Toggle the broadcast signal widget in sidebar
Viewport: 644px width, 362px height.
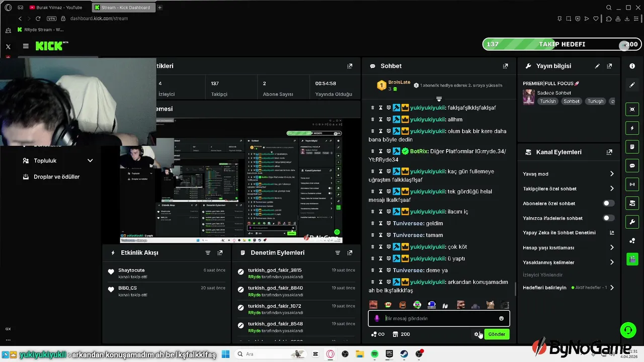tap(632, 185)
